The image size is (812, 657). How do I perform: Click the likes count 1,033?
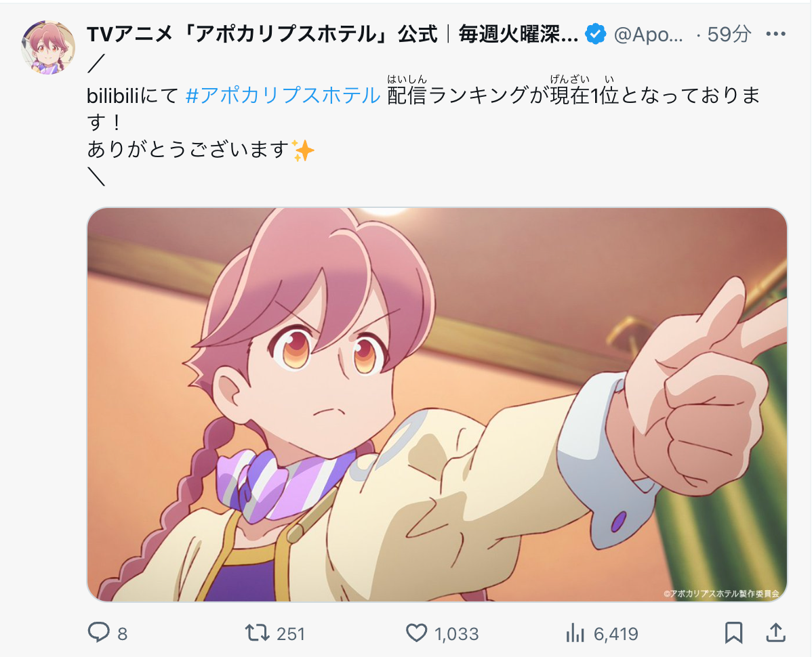[x=457, y=634]
